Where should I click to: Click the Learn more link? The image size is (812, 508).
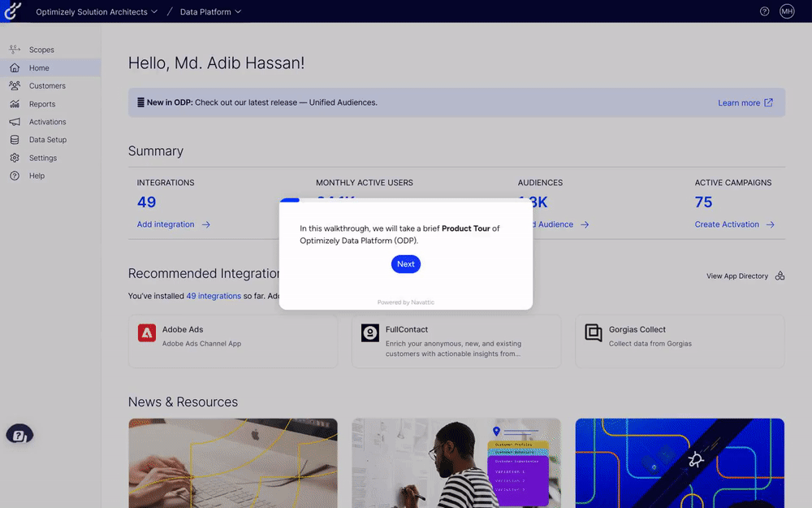point(745,103)
